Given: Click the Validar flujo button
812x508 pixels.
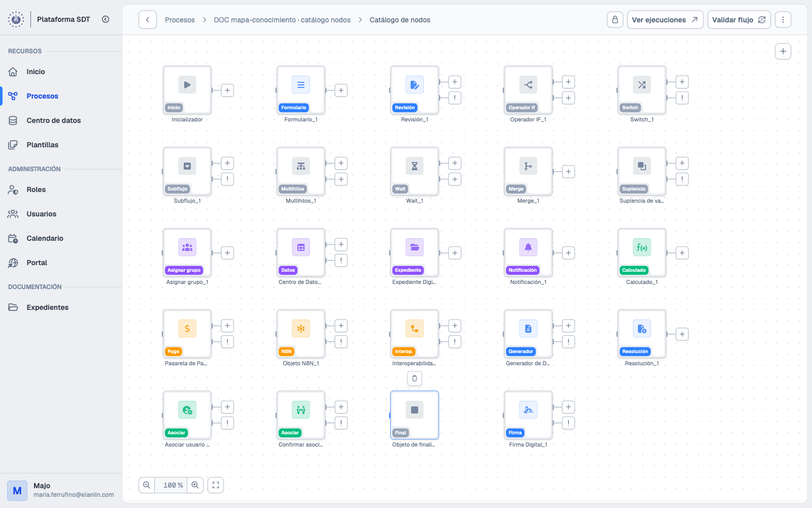Looking at the screenshot, I should pyautogui.click(x=739, y=20).
